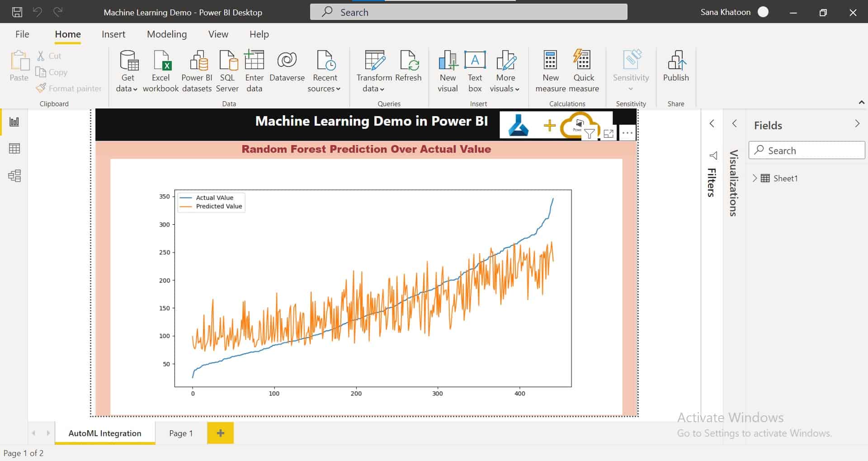Click the user account avatar circle

[763, 12]
